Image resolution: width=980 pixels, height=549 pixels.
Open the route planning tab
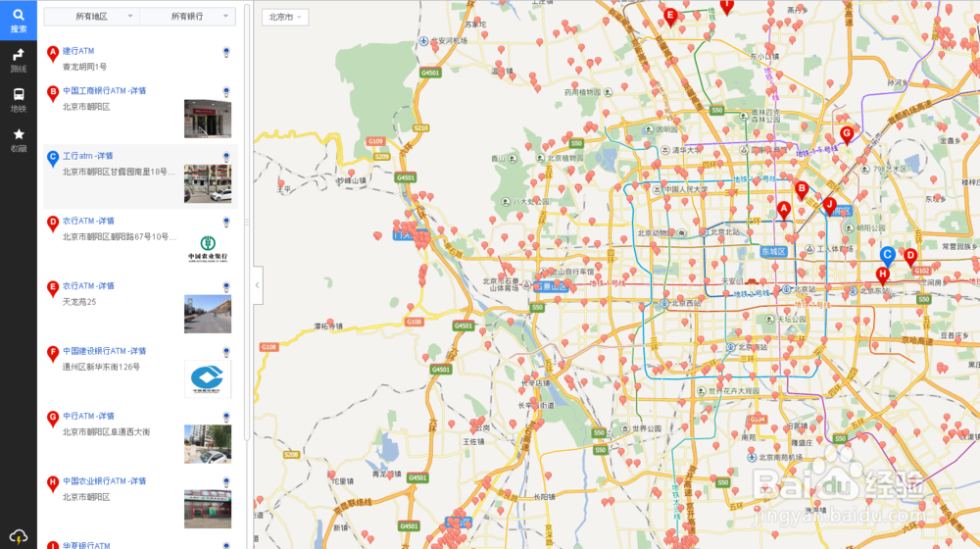[18, 60]
